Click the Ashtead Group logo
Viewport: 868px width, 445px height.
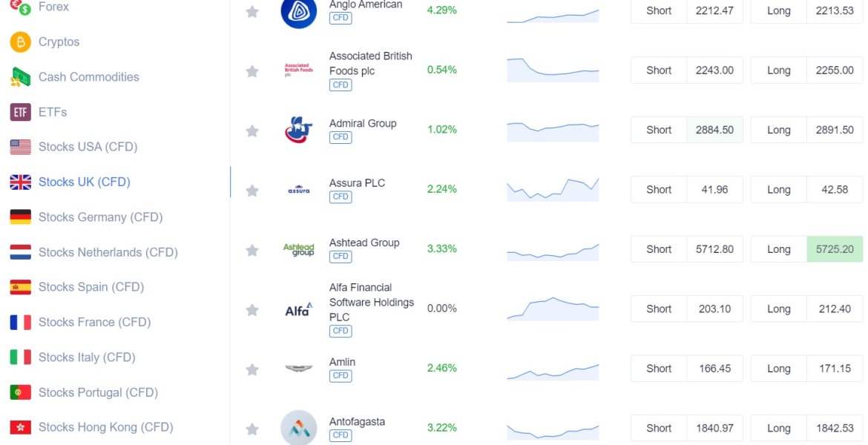[299, 249]
